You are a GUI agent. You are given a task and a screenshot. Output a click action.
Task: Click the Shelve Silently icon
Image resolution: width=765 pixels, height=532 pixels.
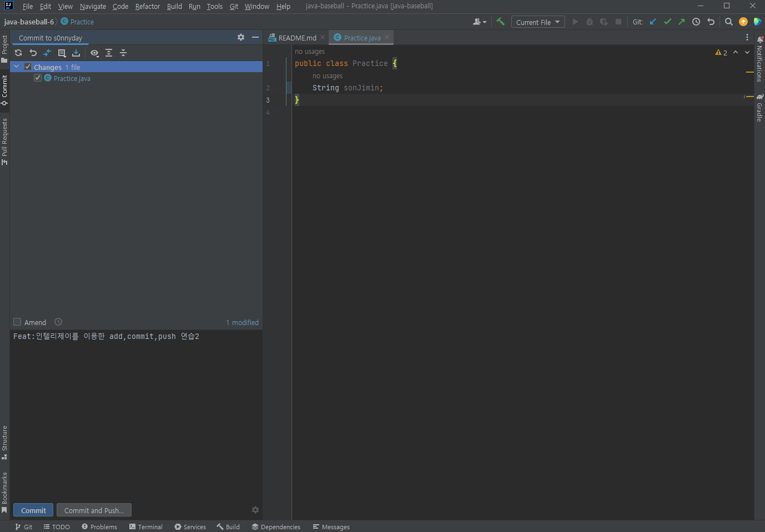coord(76,53)
